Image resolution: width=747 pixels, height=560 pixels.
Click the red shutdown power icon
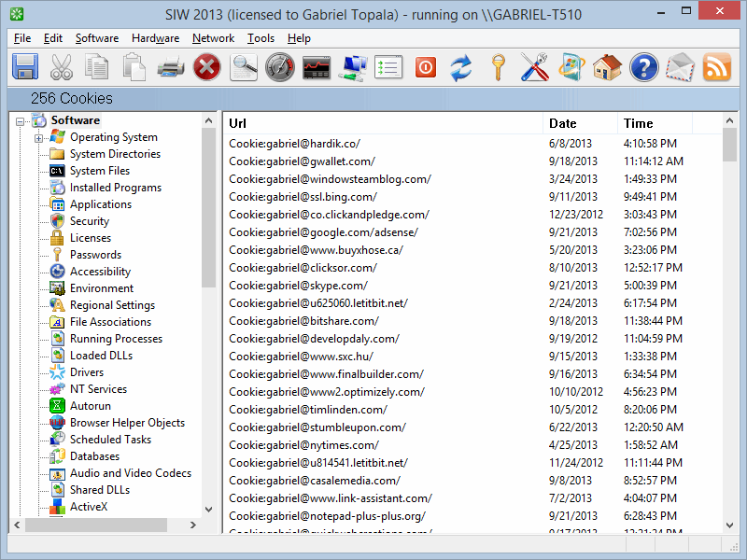point(425,67)
